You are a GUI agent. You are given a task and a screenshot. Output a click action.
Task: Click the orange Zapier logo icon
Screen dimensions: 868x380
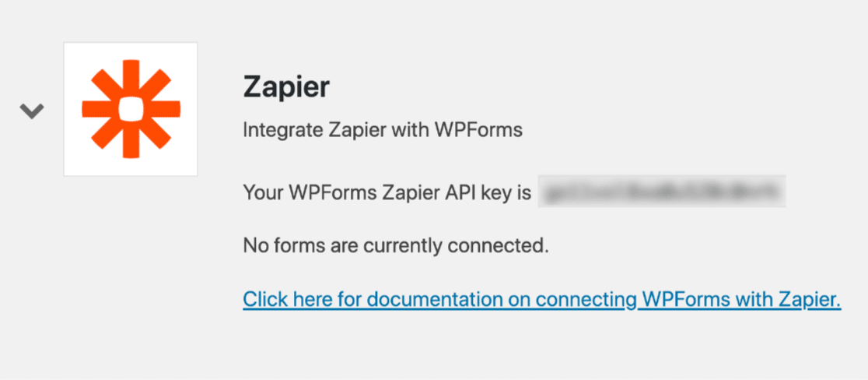(x=131, y=108)
